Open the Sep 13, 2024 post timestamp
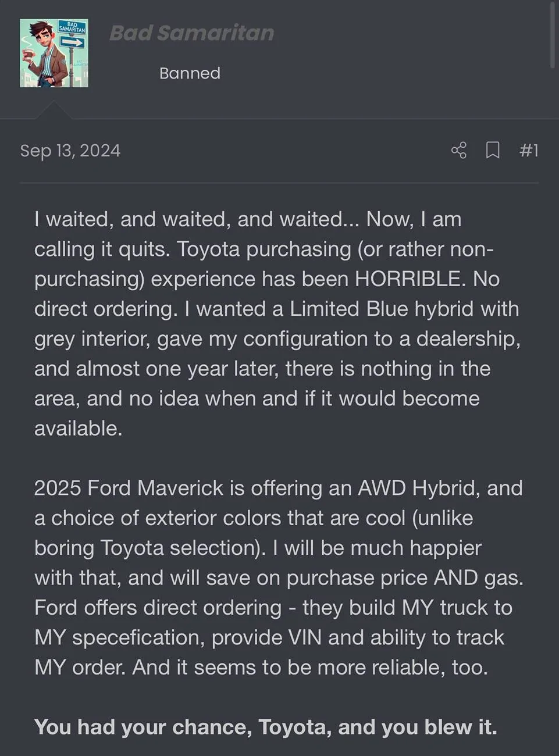The width and height of the screenshot is (559, 756). point(70,151)
